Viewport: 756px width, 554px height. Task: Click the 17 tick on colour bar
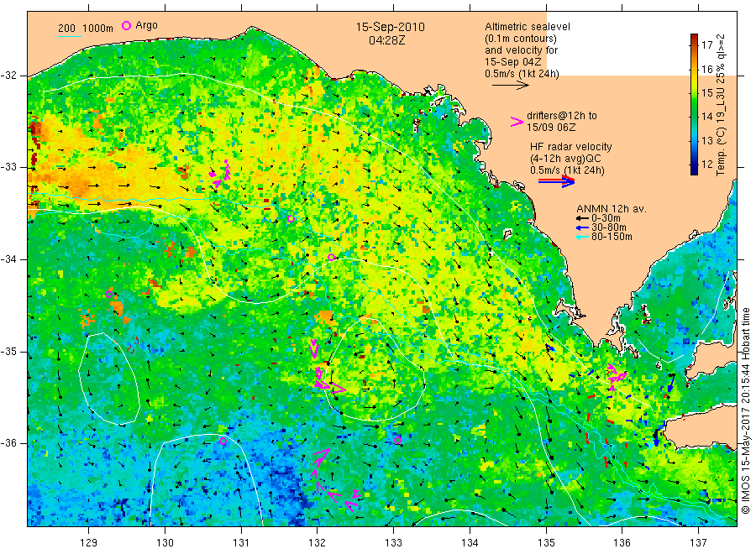point(706,45)
